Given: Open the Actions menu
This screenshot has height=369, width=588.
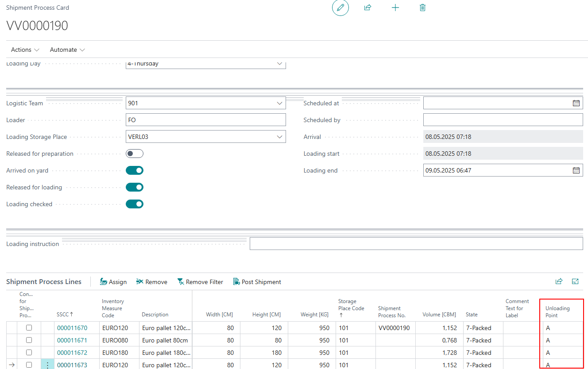Looking at the screenshot, I should (x=25, y=50).
